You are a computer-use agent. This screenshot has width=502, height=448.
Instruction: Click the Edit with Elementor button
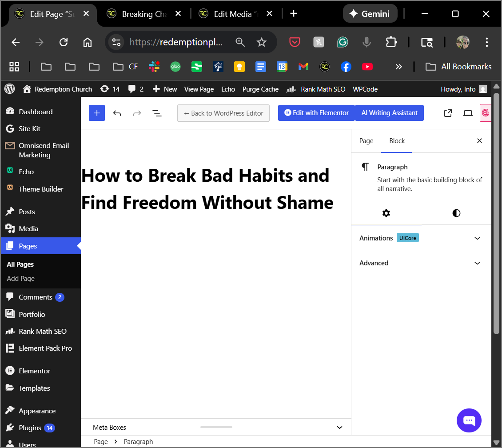pos(316,113)
